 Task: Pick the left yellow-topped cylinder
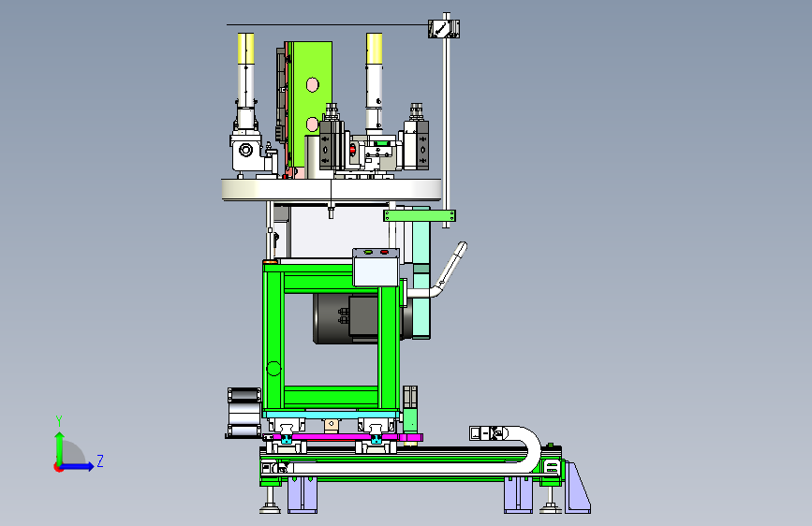pos(246,80)
